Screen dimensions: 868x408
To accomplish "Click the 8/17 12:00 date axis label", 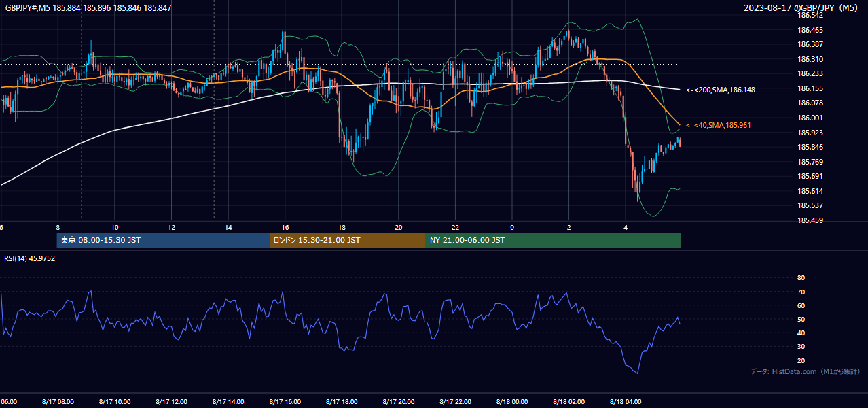I will (x=171, y=401).
